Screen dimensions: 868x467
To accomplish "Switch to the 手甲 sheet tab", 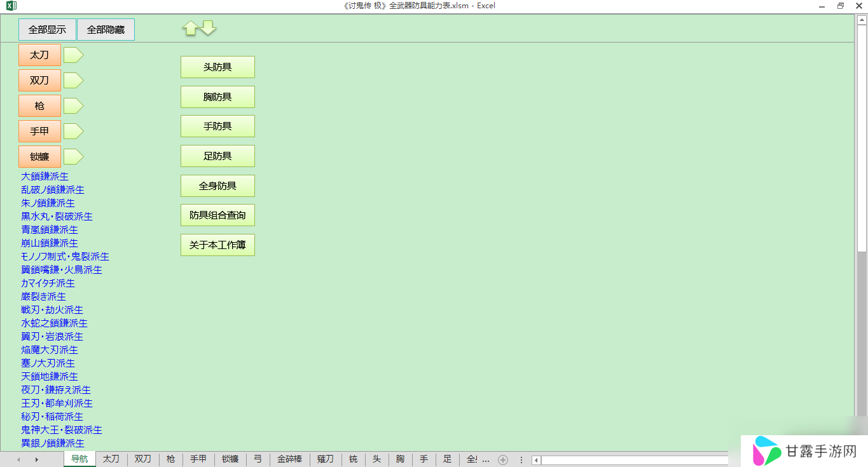I will click(198, 459).
